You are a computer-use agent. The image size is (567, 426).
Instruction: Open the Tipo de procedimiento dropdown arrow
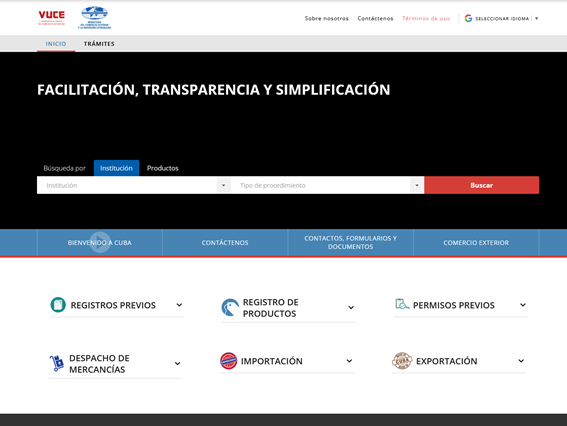pos(417,185)
